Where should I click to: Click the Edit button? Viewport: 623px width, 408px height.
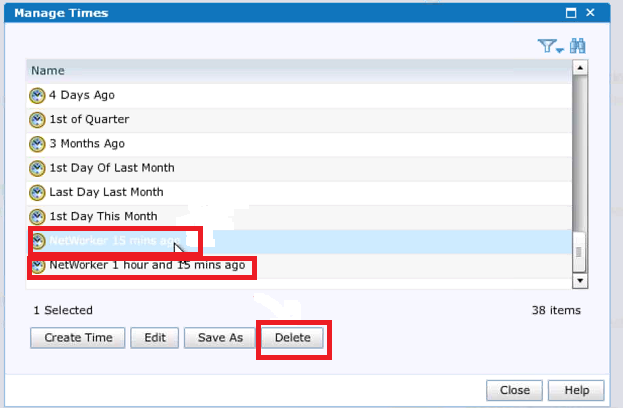pos(155,338)
